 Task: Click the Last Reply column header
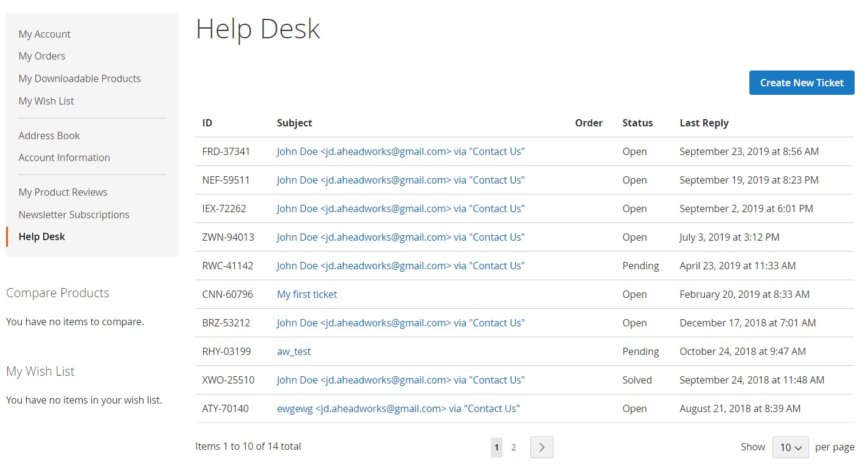coord(704,123)
